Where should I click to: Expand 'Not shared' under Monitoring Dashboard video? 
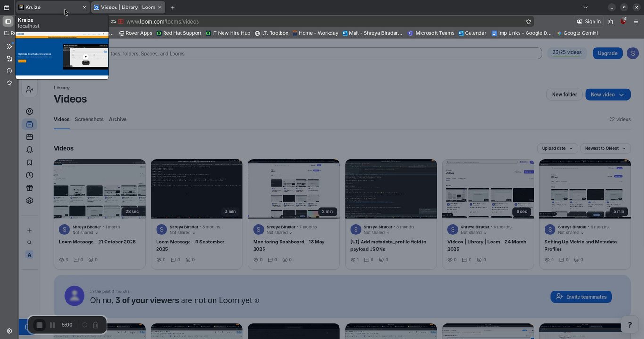[x=279, y=233]
